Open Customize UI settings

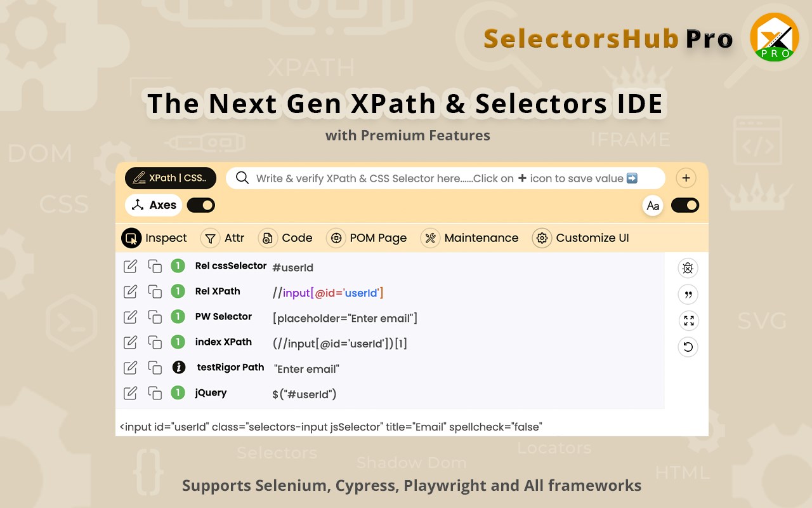pyautogui.click(x=581, y=238)
